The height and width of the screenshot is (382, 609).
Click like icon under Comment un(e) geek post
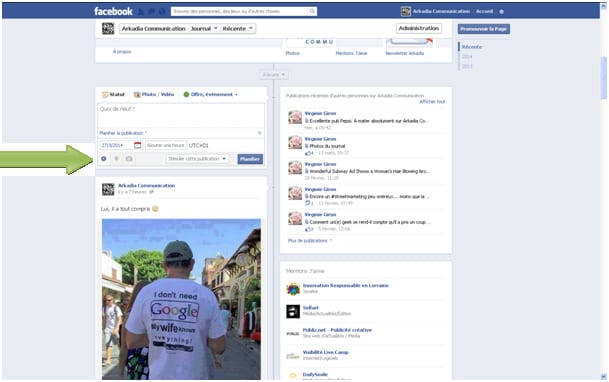pos(308,229)
